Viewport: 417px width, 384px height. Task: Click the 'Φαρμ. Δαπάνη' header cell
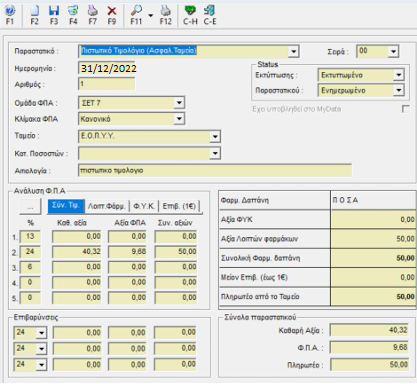tap(275, 200)
